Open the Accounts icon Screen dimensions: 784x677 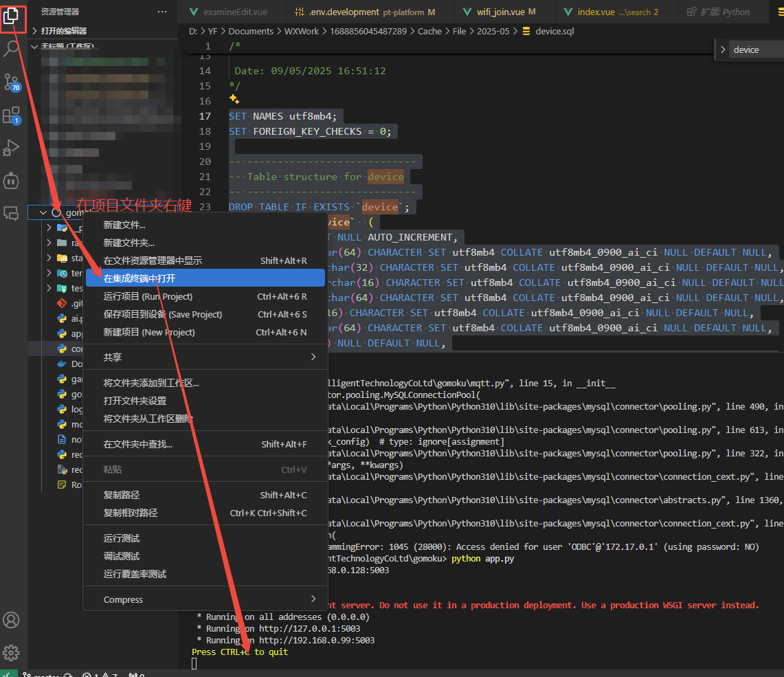11,620
